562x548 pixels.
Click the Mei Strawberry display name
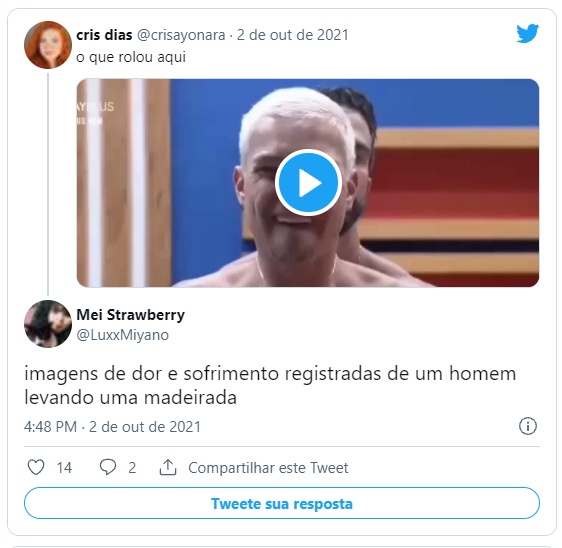[130, 315]
